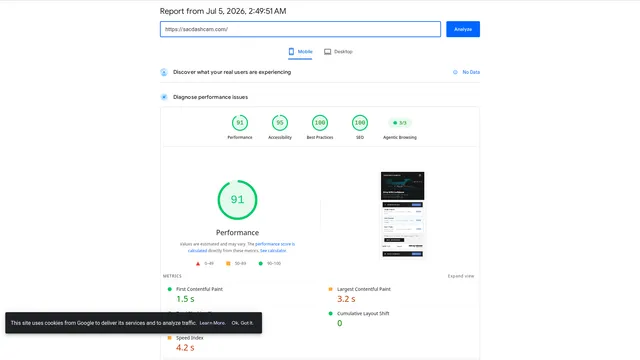Open the No Data link
The width and height of the screenshot is (640, 360).
(471, 72)
